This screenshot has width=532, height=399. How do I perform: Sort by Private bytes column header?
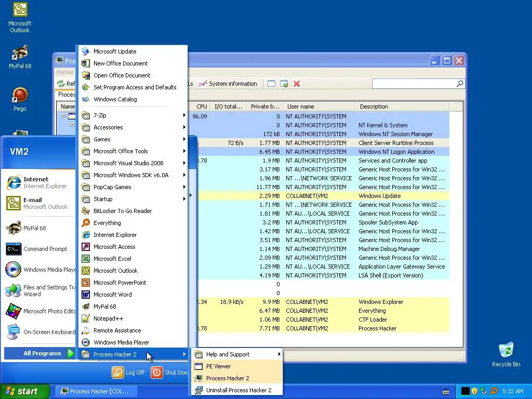click(264, 107)
